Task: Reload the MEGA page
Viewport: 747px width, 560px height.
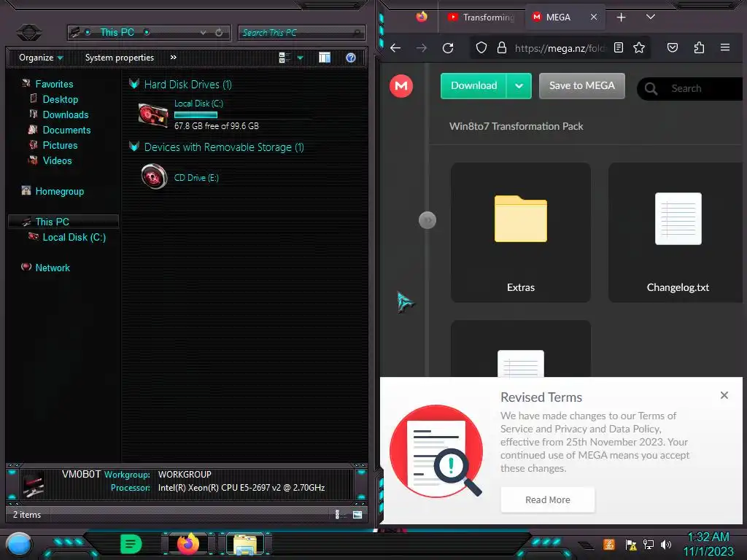Action: (x=448, y=47)
